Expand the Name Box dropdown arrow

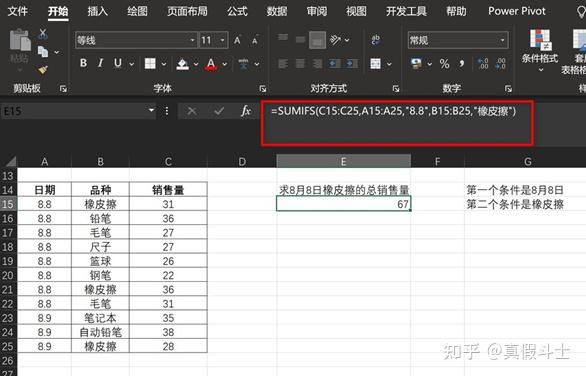pos(151,110)
